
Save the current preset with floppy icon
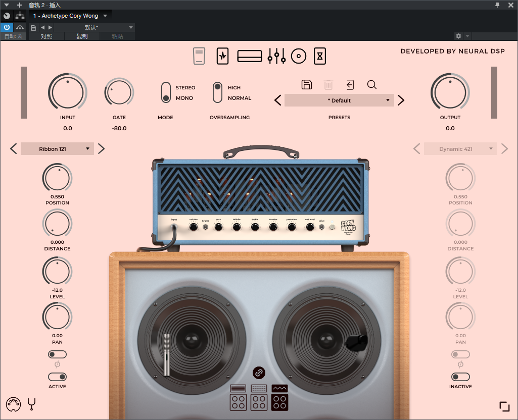click(x=307, y=85)
